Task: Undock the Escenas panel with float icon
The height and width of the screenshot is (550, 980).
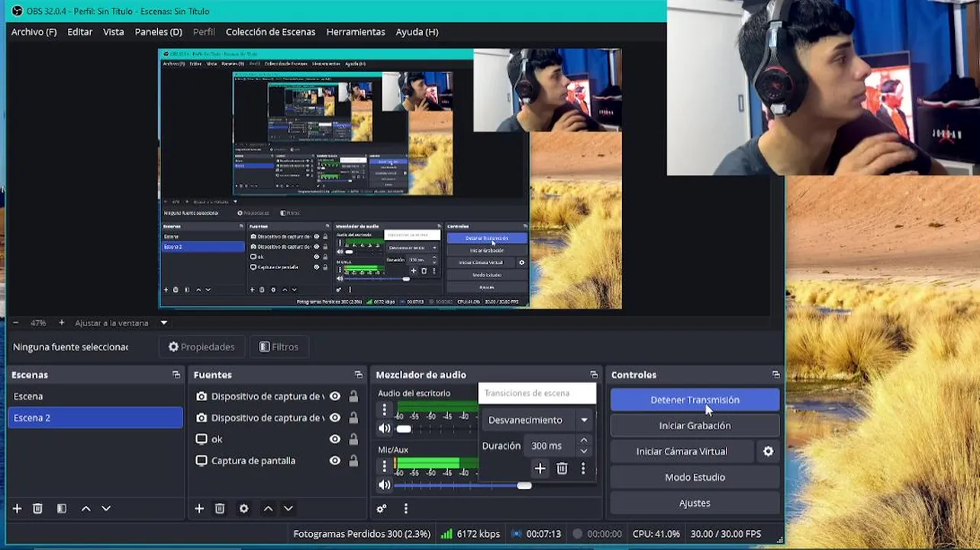Action: pos(176,375)
